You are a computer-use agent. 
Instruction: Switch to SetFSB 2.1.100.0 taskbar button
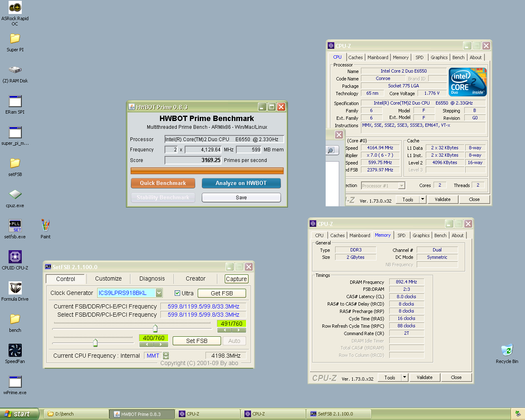(x=338, y=414)
